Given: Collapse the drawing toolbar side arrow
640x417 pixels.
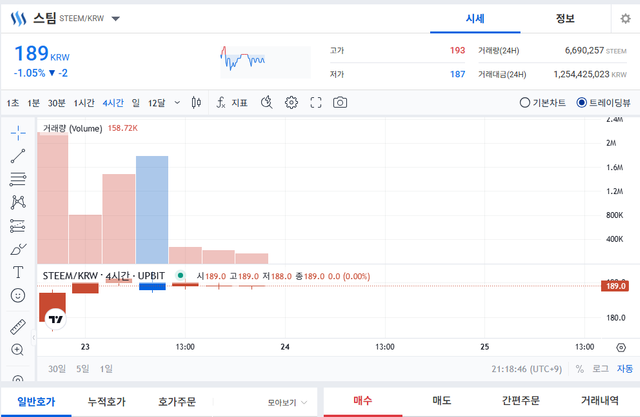Looking at the screenshot, I should [x=34, y=337].
